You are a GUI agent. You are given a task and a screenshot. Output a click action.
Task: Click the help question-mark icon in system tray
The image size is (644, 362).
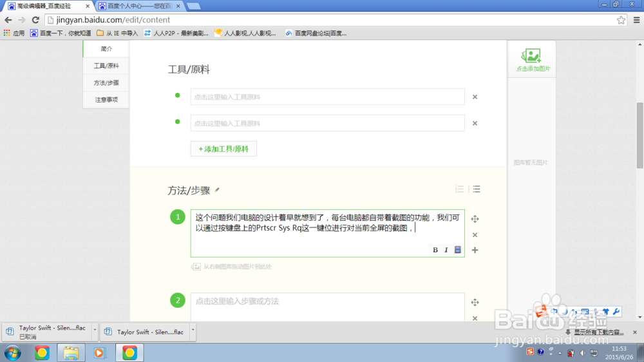point(541,352)
